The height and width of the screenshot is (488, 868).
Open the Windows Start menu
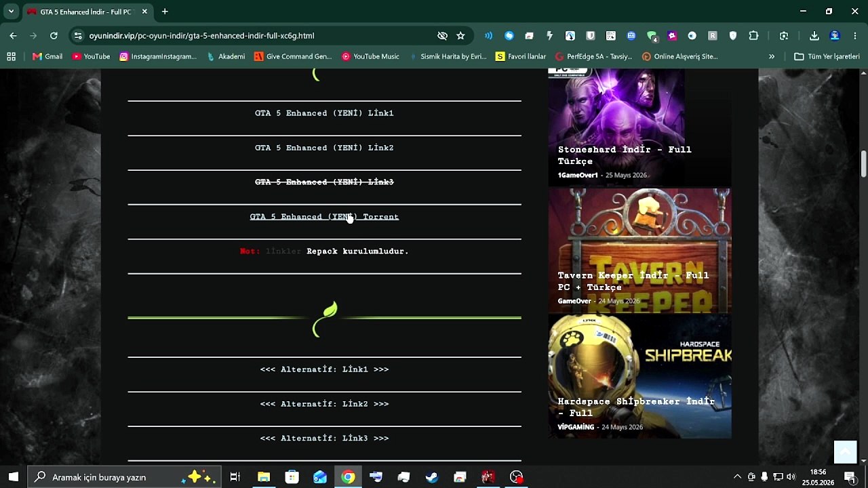click(14, 477)
